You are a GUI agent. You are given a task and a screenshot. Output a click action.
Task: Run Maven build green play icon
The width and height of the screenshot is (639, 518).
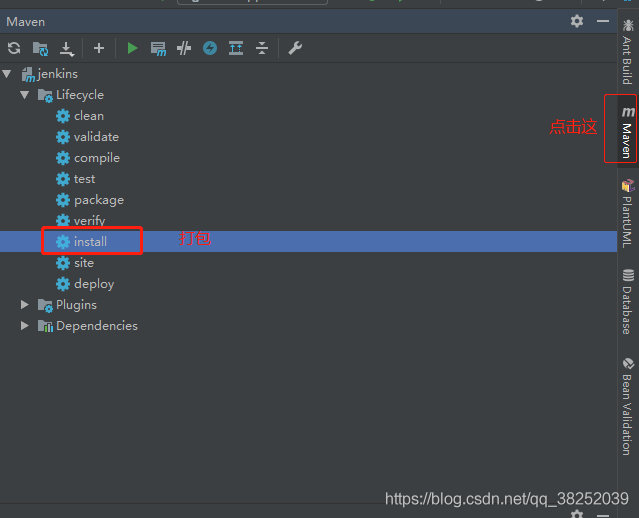[x=132, y=48]
